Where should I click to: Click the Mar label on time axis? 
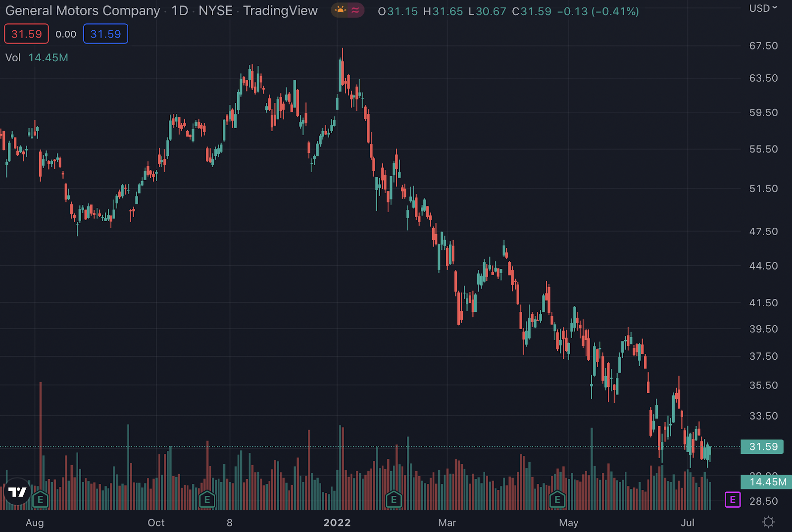point(447,523)
